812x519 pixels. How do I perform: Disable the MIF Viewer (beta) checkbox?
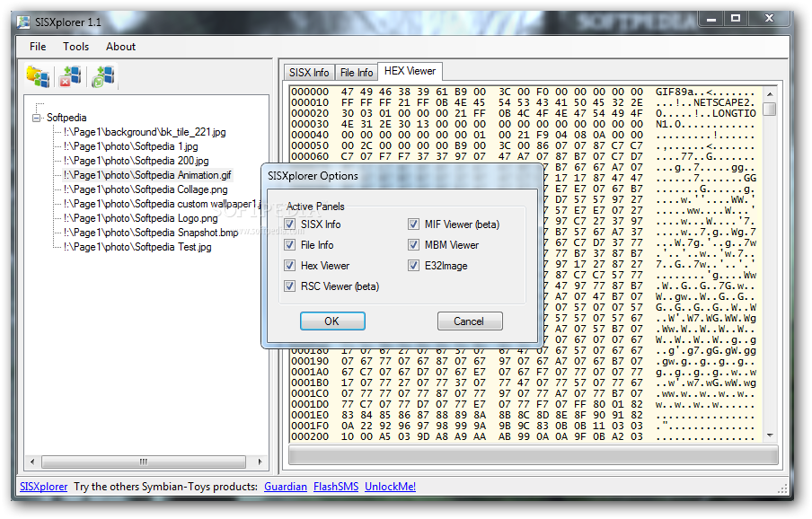[413, 224]
